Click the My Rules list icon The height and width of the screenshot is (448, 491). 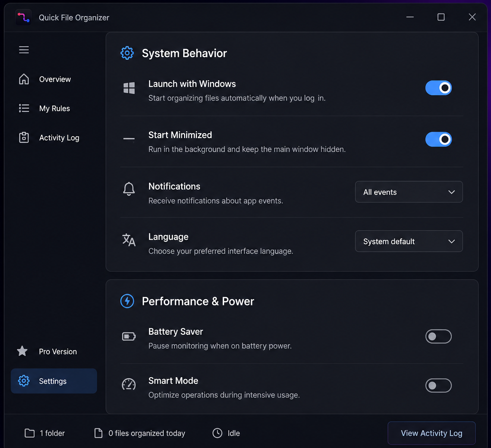24,108
